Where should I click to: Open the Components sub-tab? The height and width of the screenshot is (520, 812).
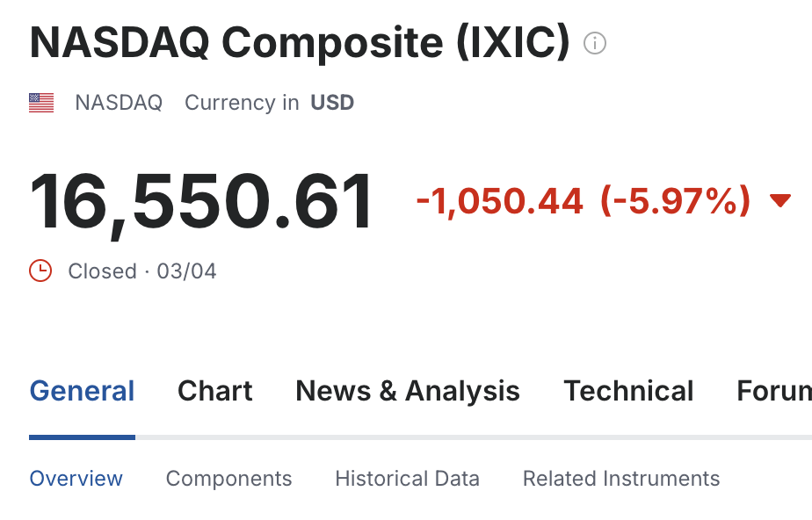[x=228, y=479]
